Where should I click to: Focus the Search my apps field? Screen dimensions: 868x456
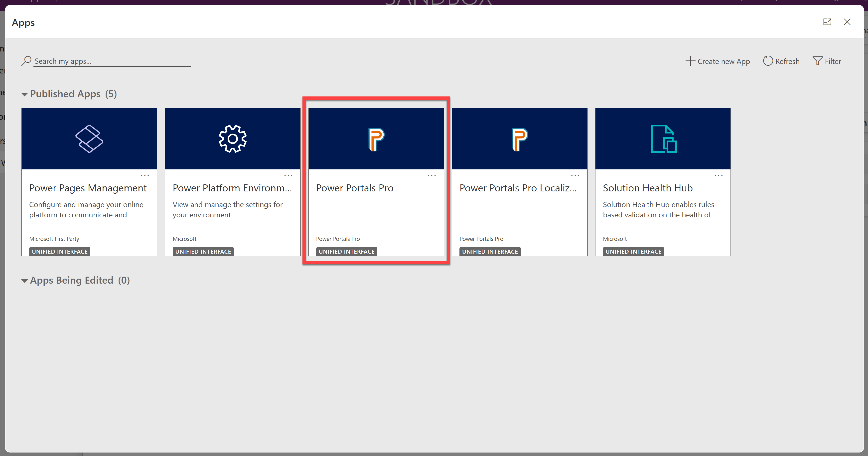[x=112, y=61]
